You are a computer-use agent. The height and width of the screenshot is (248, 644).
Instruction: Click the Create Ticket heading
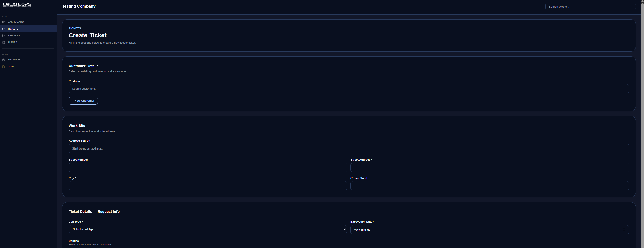[x=87, y=35]
